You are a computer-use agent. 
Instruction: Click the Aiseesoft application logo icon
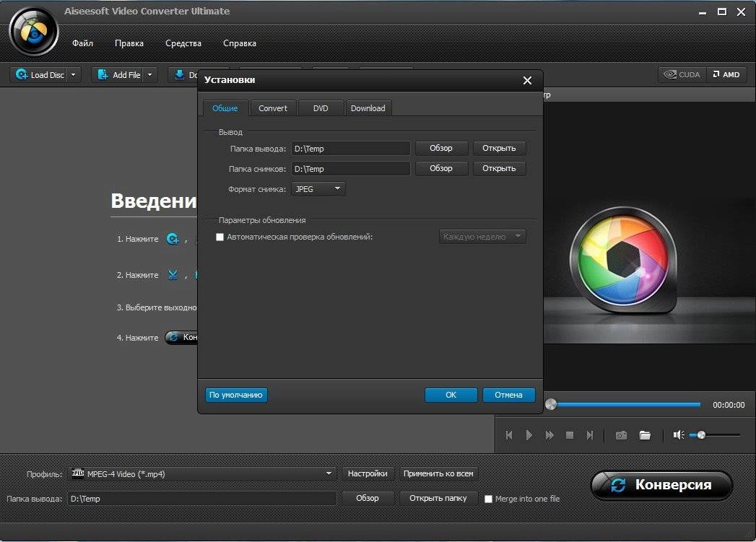[34, 32]
